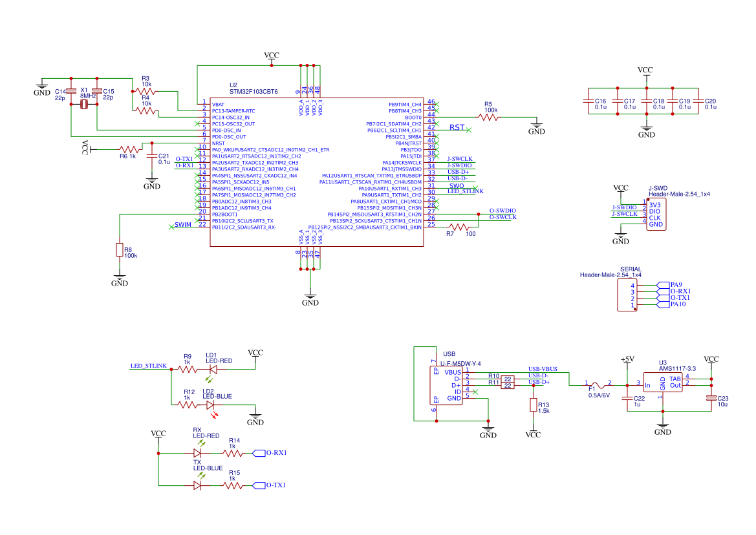
Task: Select the R4 10k resistor symbol
Action: (x=146, y=110)
